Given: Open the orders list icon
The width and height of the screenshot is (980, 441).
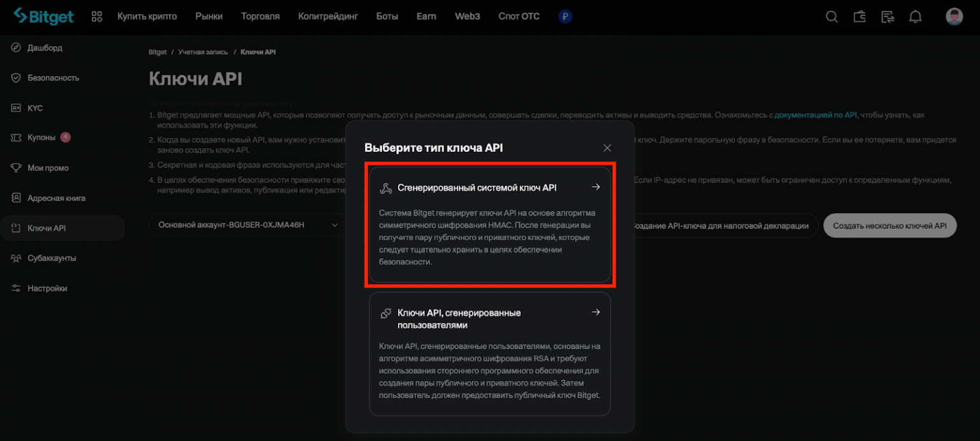Looking at the screenshot, I should click(x=887, y=17).
